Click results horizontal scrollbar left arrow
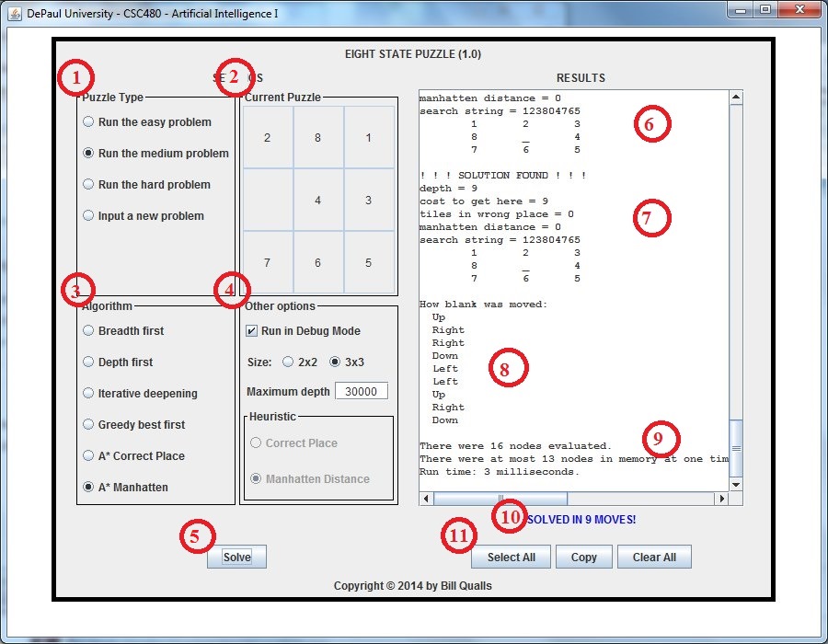This screenshot has width=828, height=644. [426, 499]
